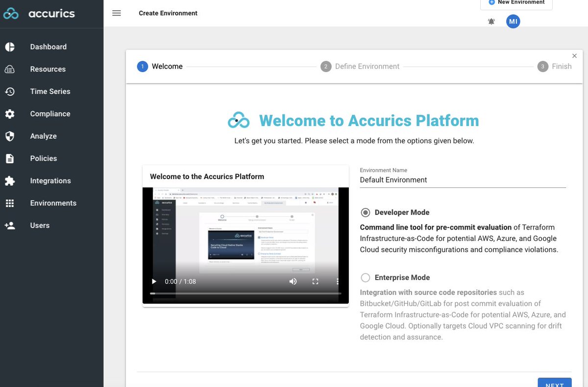Click the 'Welcome to Accurics Platform' heading
This screenshot has width=588, height=387.
369,121
